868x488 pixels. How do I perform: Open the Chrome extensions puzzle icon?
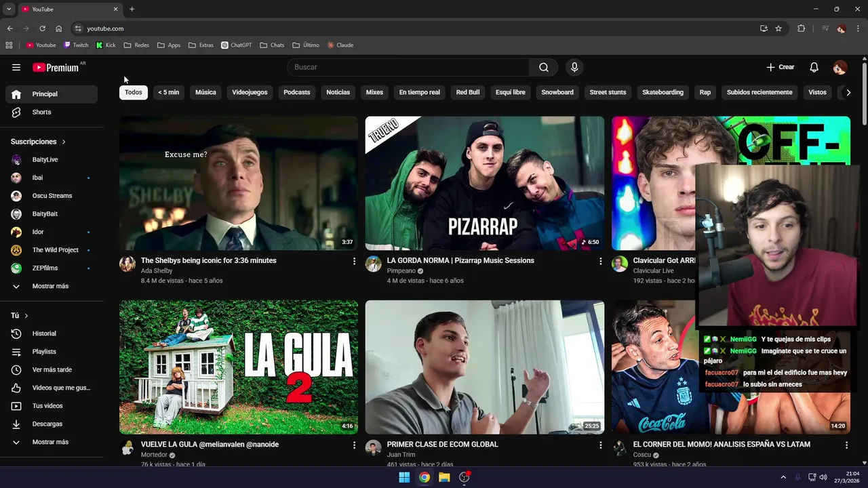(801, 28)
